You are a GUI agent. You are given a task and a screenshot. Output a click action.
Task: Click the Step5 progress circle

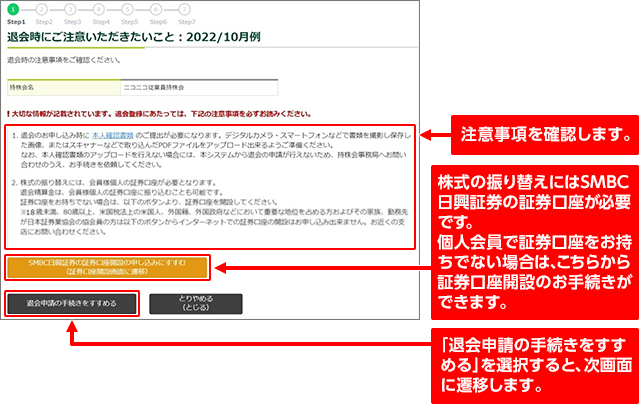click(127, 9)
